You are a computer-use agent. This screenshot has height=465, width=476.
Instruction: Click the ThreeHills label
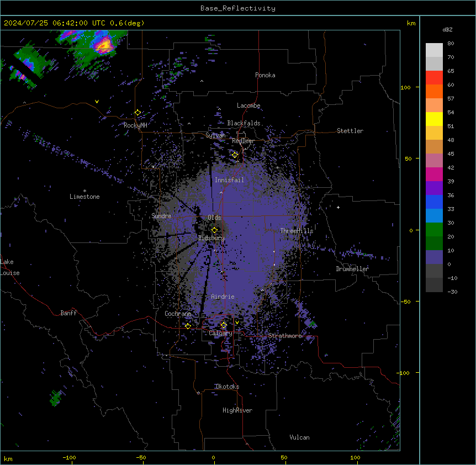tap(297, 231)
